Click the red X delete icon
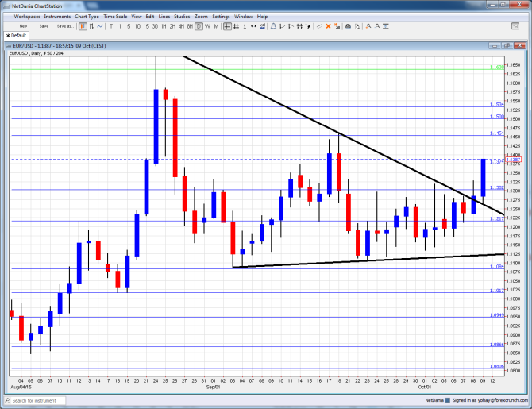The height and width of the screenshot is (409, 532). tap(328, 26)
